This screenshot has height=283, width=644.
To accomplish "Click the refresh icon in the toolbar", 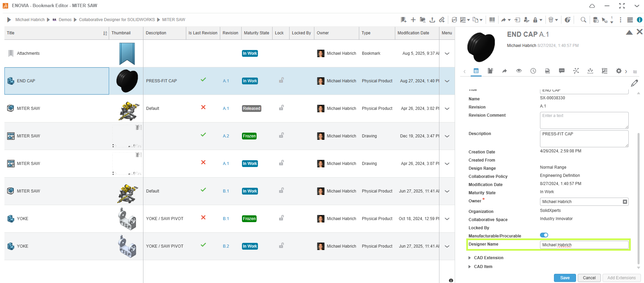I will (x=454, y=20).
